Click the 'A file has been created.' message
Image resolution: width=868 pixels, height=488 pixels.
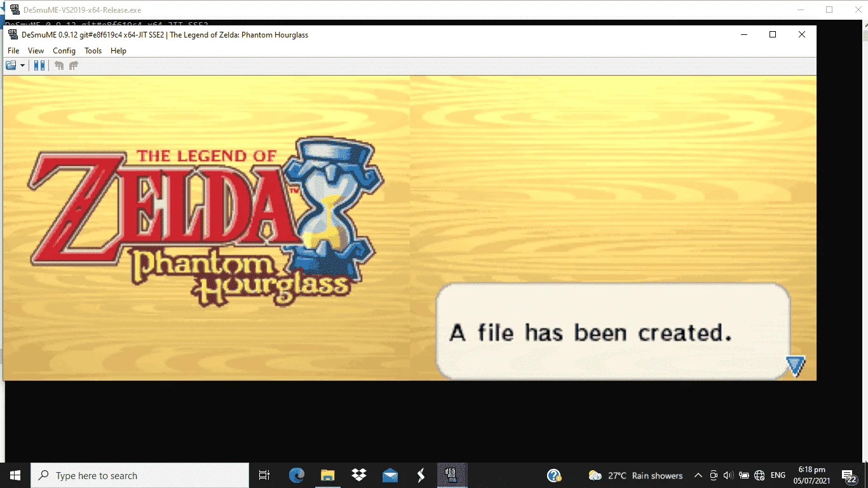pos(591,332)
